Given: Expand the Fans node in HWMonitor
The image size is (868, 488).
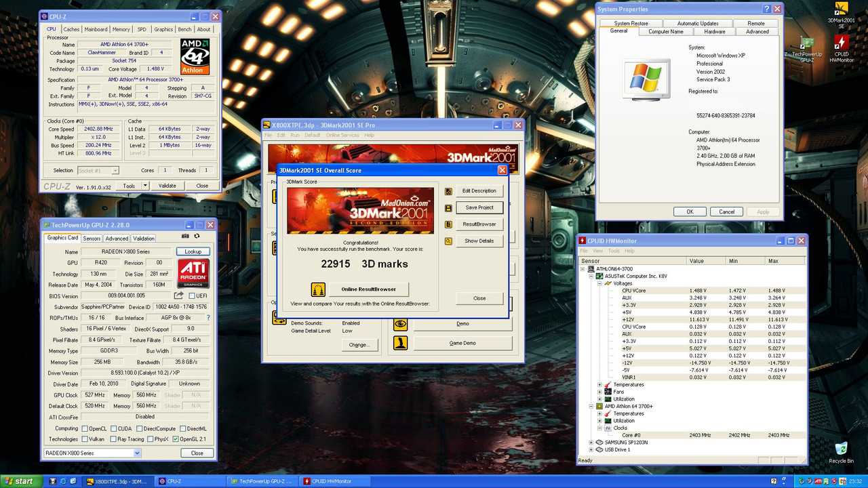Looking at the screenshot, I should coord(599,392).
